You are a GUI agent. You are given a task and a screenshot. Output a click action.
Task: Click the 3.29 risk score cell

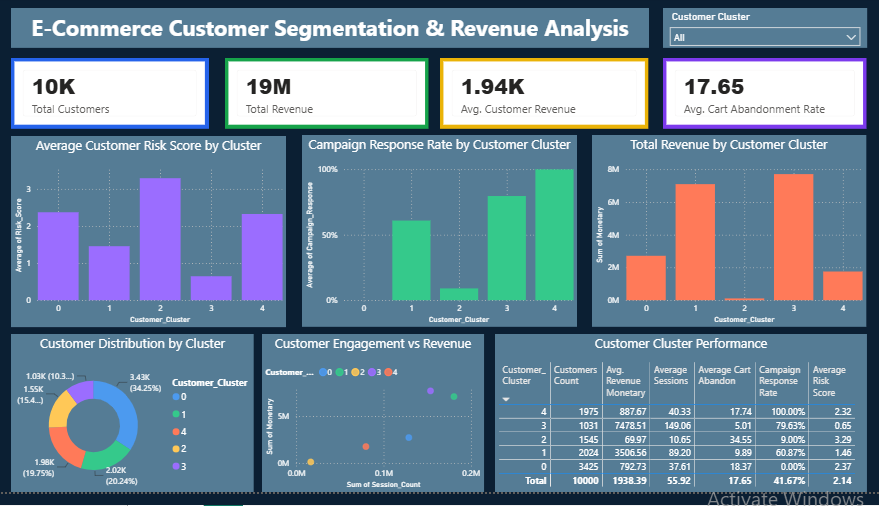(843, 440)
